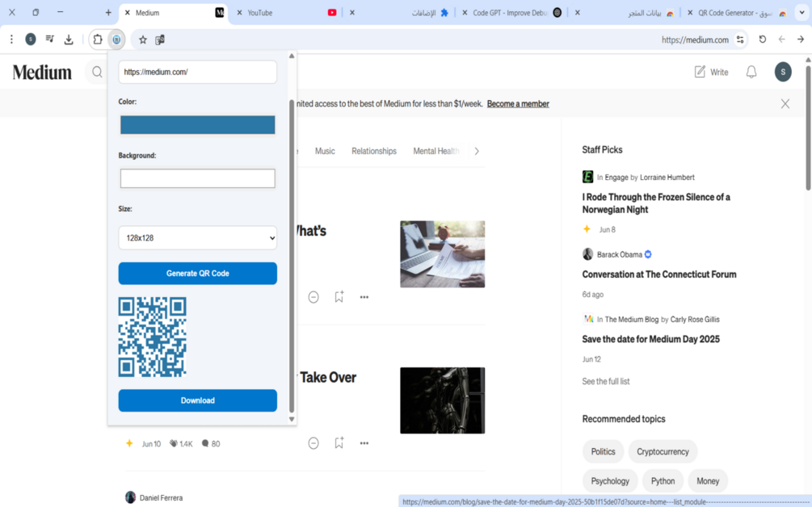Image resolution: width=812 pixels, height=507 pixels.
Task: Click the browser address bar URL
Action: pos(695,40)
